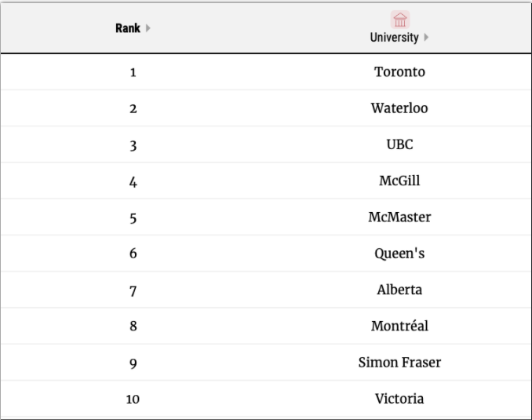The width and height of the screenshot is (532, 420).
Task: Choose Victoria in the university column
Action: (399, 399)
